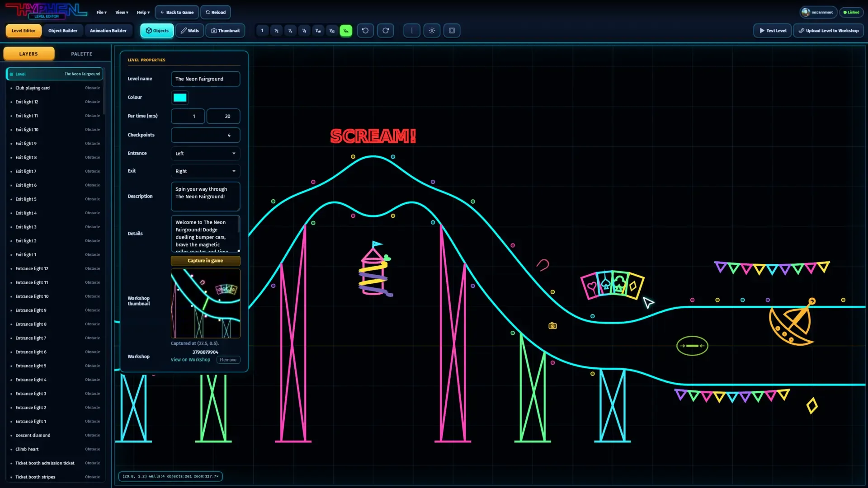Click the Reload button

coord(216,12)
